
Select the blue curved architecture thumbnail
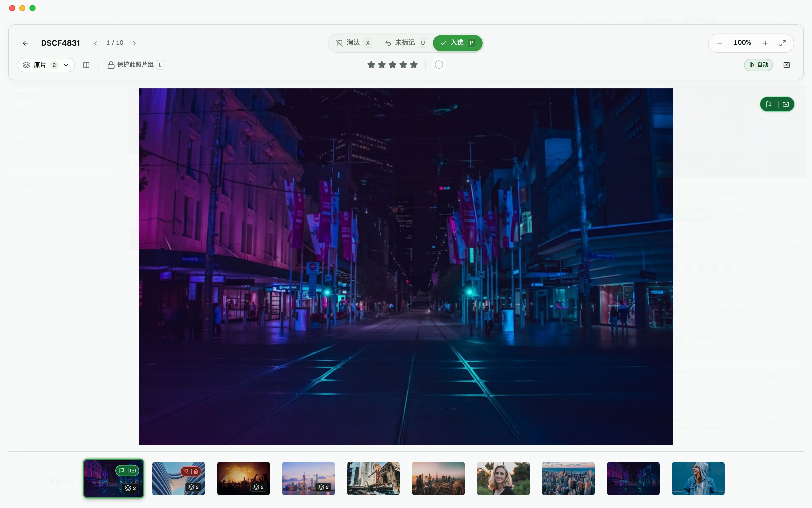(x=178, y=479)
